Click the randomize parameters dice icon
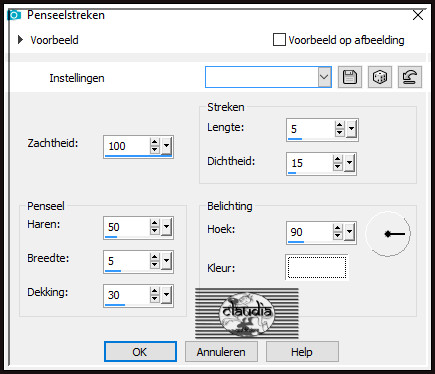This screenshot has width=435, height=374. coord(380,77)
